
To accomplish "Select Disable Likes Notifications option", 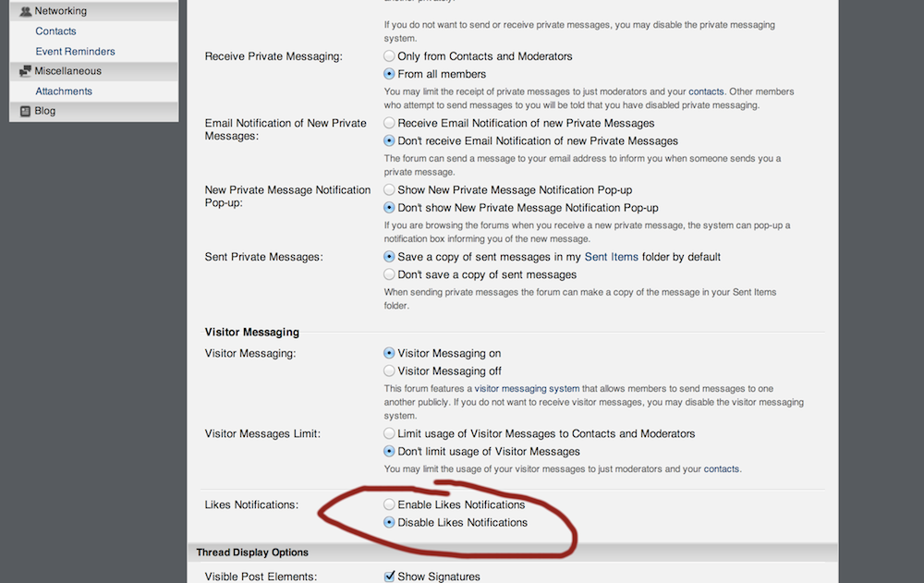I will [389, 522].
